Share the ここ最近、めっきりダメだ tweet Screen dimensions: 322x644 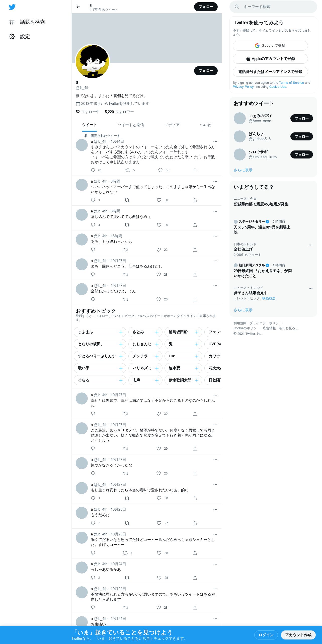[x=195, y=448]
